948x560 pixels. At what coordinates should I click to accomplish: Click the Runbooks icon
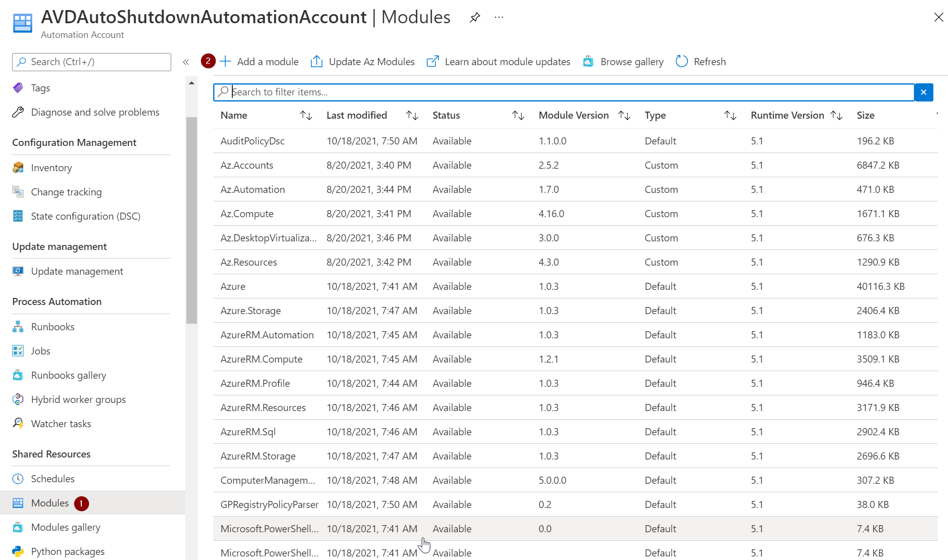click(x=18, y=327)
